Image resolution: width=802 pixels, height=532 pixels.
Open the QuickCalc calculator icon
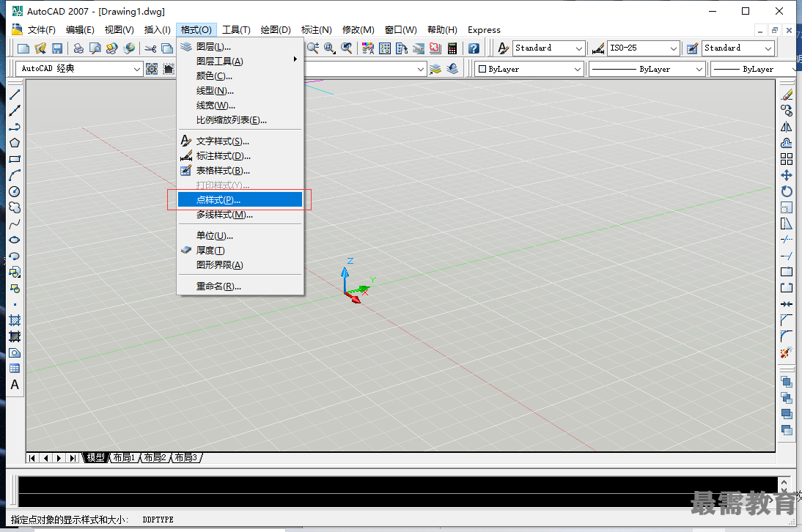click(452, 48)
